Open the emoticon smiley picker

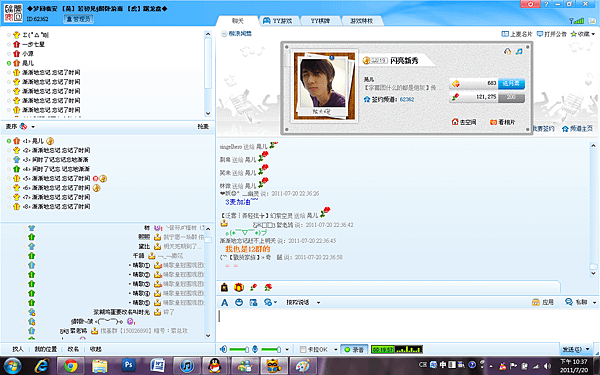239,302
